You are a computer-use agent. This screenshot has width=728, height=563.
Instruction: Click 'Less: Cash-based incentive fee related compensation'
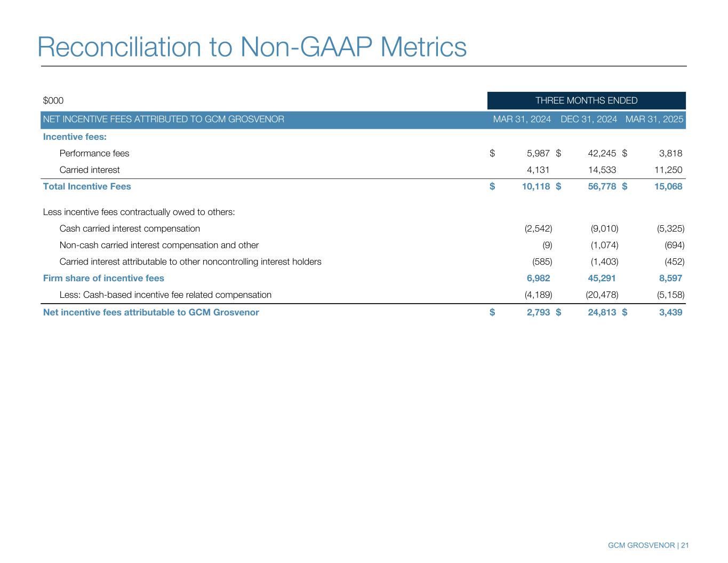[165, 295]
